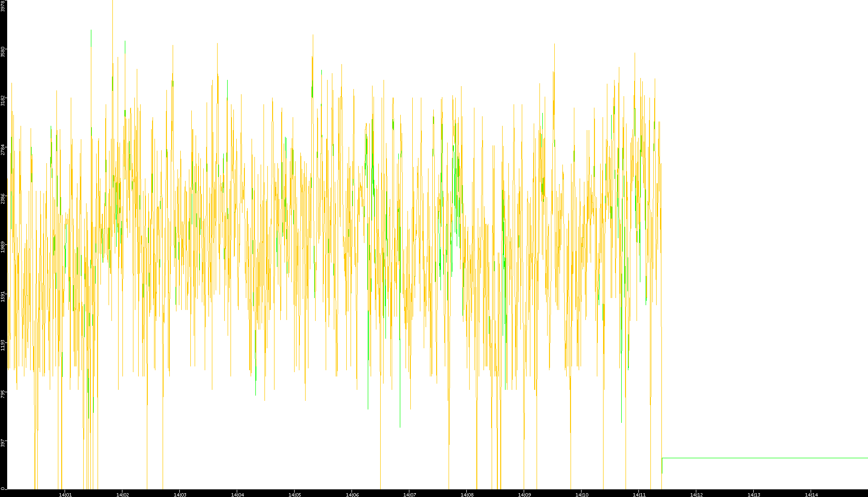Click the 3978 value axis label
Viewport: 868px width, 497px height.
[x=3, y=6]
